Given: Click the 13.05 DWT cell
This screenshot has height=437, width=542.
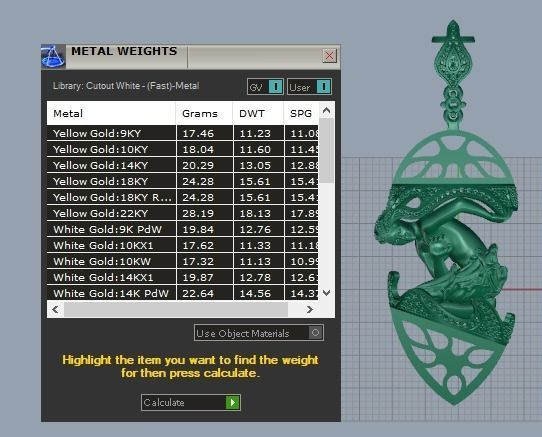Looking at the screenshot, I should pos(259,165).
